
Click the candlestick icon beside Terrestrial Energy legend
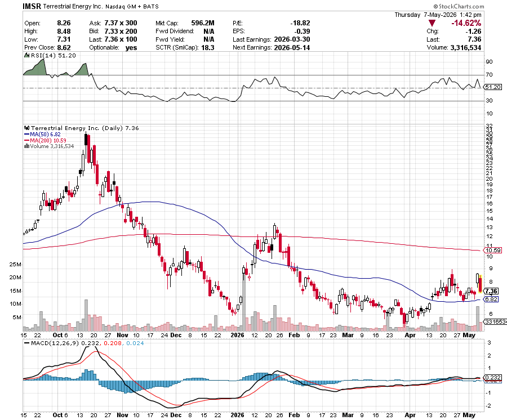click(27, 128)
